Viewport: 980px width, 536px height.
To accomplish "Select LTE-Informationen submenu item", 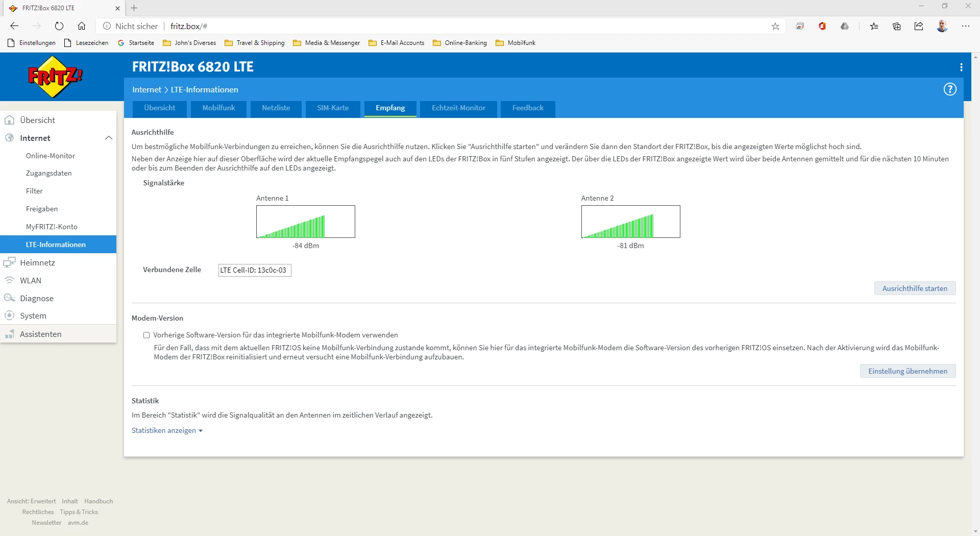I will pyautogui.click(x=58, y=245).
